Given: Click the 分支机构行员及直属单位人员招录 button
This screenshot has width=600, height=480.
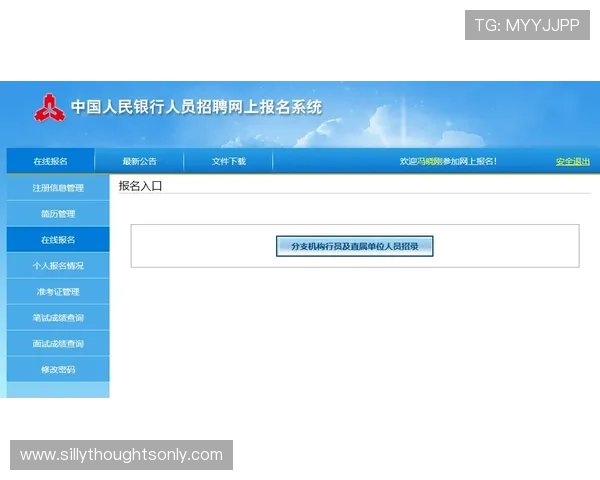Looking at the screenshot, I should (354, 246).
